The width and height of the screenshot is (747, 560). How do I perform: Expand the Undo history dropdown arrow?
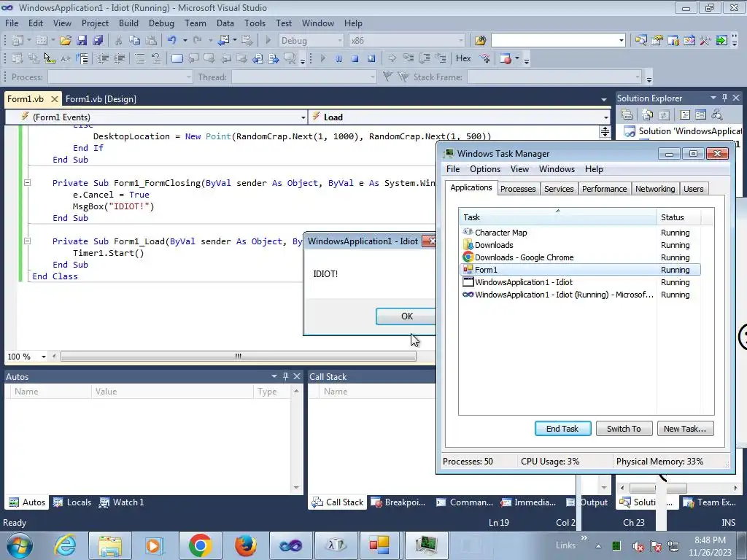coord(185,41)
